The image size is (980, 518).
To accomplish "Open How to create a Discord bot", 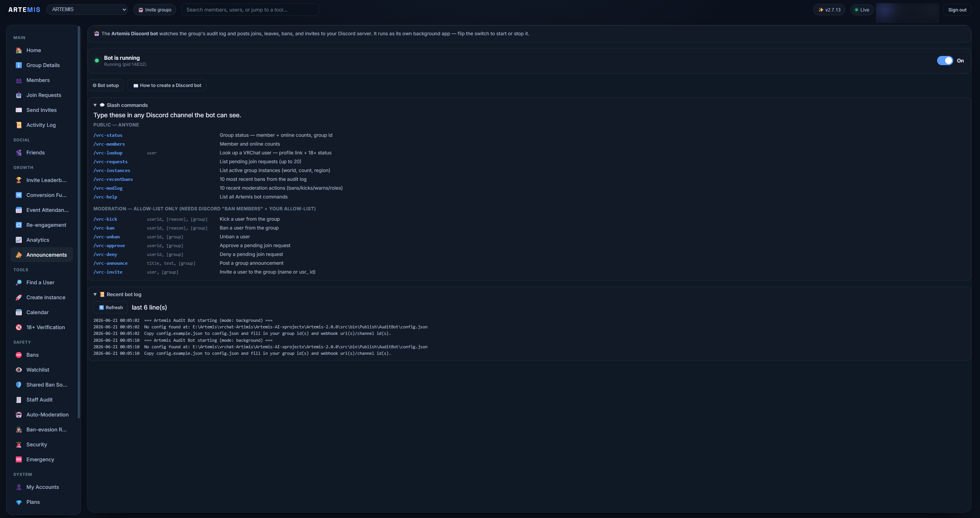I will click(167, 85).
